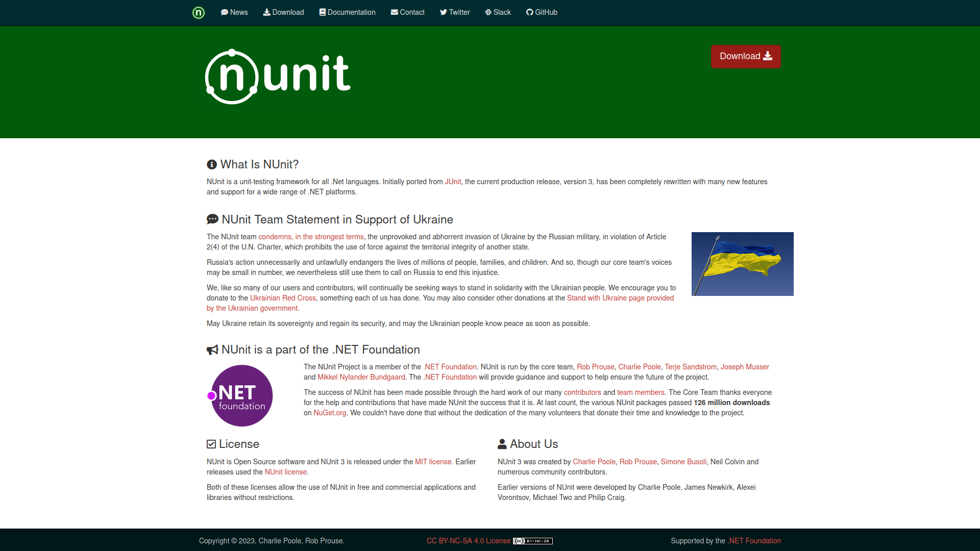Viewport: 980px width, 551px height.
Task: Open the NuGet.org link
Action: tap(329, 413)
